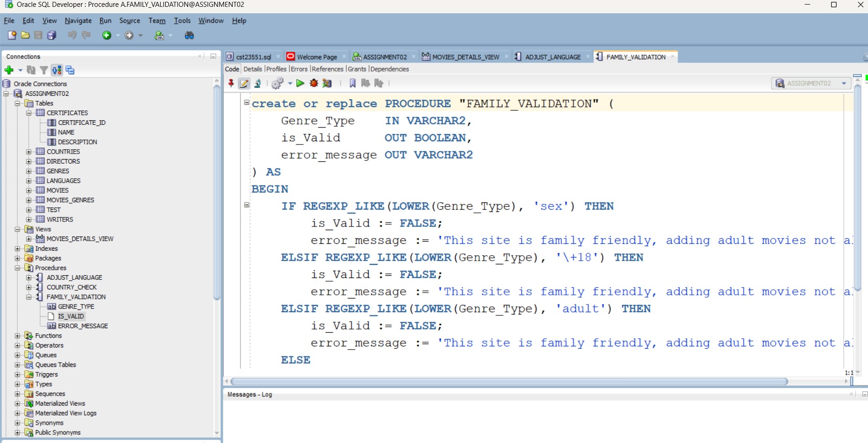Open the Grants section of the procedure
This screenshot has height=443, width=868.
point(357,69)
